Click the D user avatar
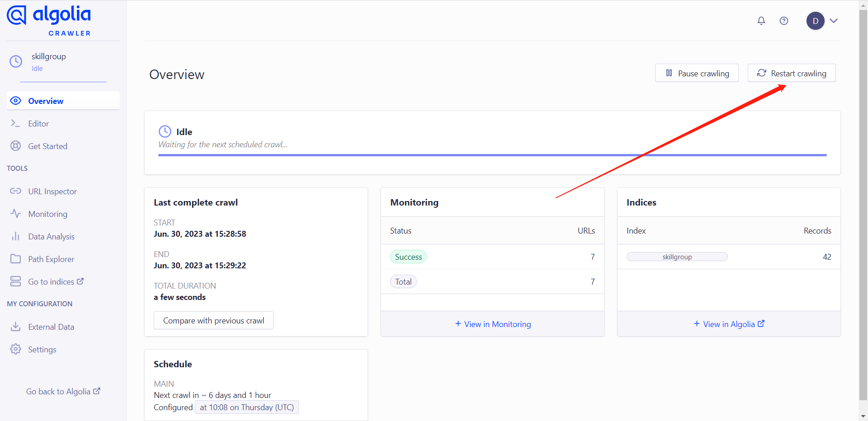 pos(815,21)
